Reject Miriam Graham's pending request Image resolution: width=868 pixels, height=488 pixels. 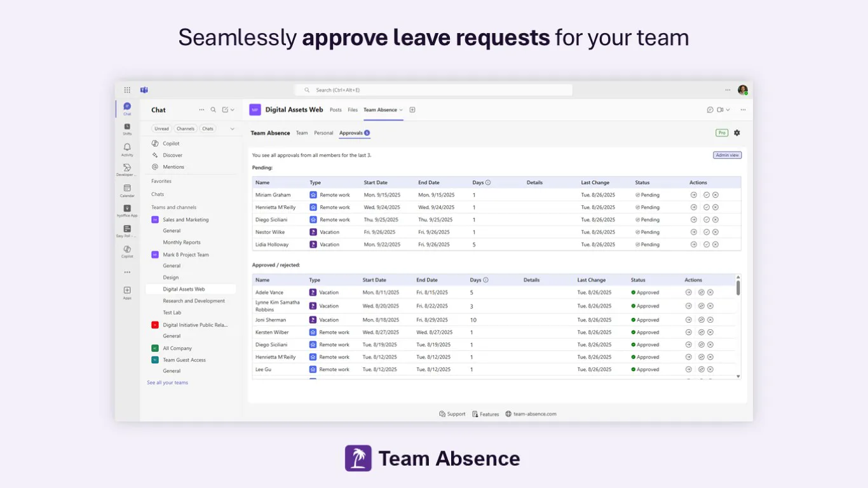click(715, 195)
